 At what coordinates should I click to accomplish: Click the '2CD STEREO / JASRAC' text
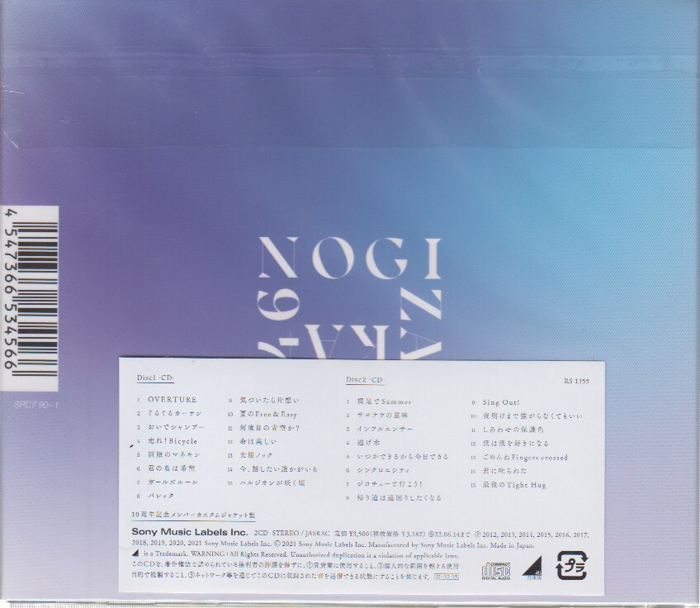291,534
